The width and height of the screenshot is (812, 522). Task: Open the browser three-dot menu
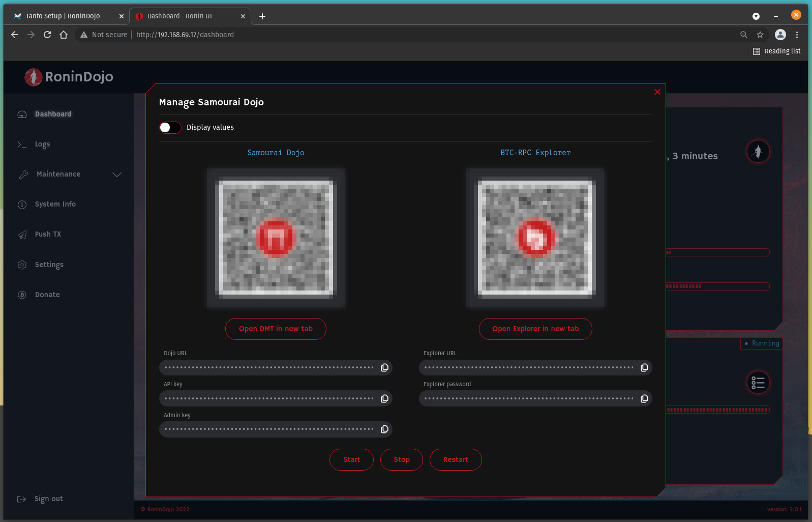click(797, 35)
